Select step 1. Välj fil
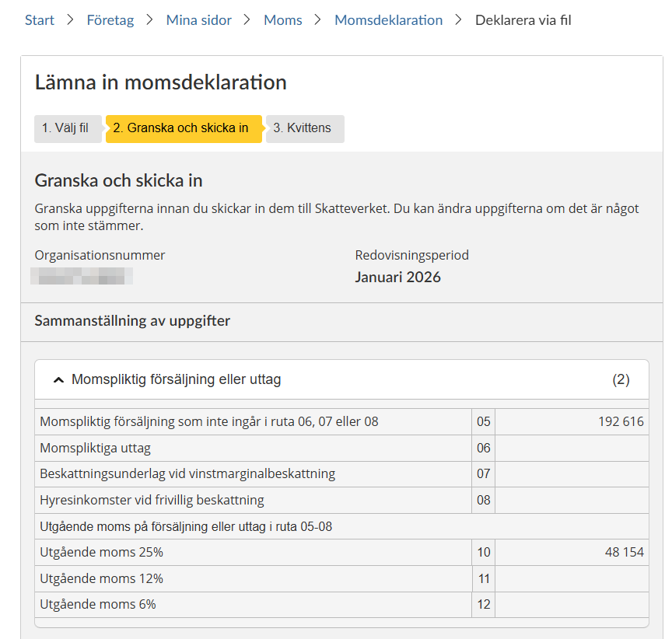The width and height of the screenshot is (672, 639). point(68,128)
